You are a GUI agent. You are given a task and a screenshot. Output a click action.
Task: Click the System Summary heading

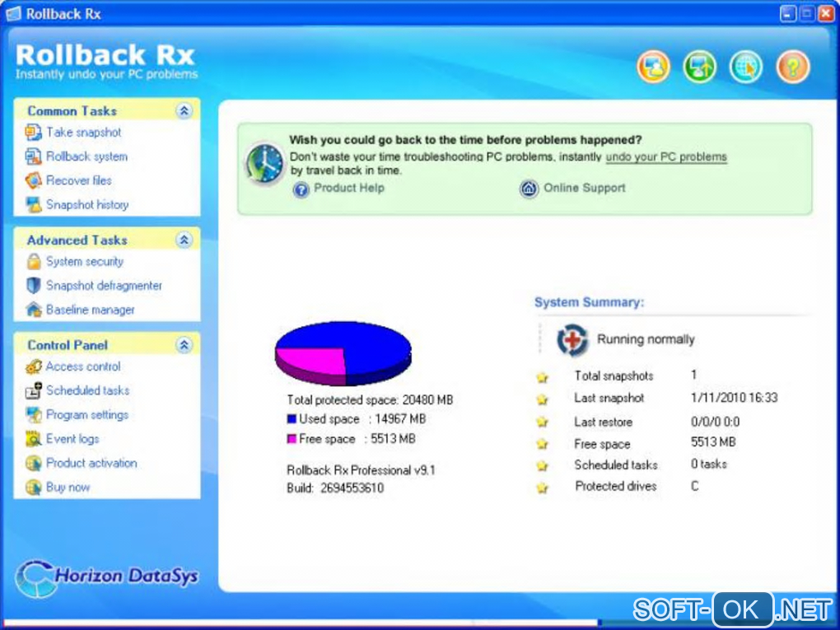pos(589,302)
